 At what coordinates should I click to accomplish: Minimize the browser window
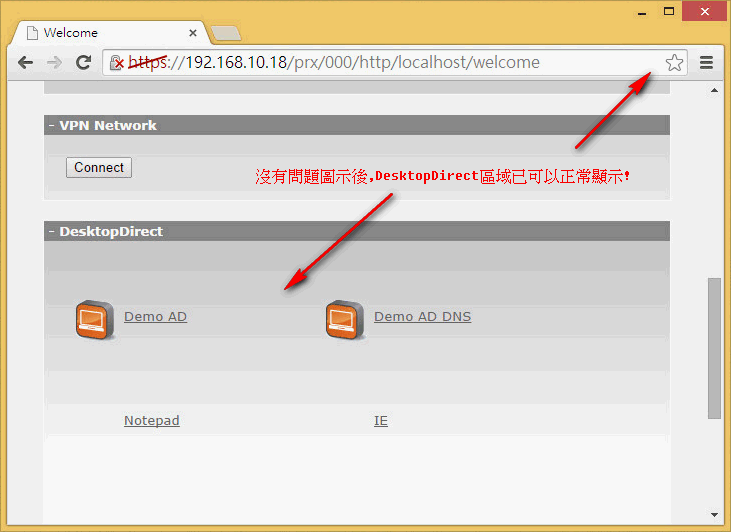pos(642,12)
